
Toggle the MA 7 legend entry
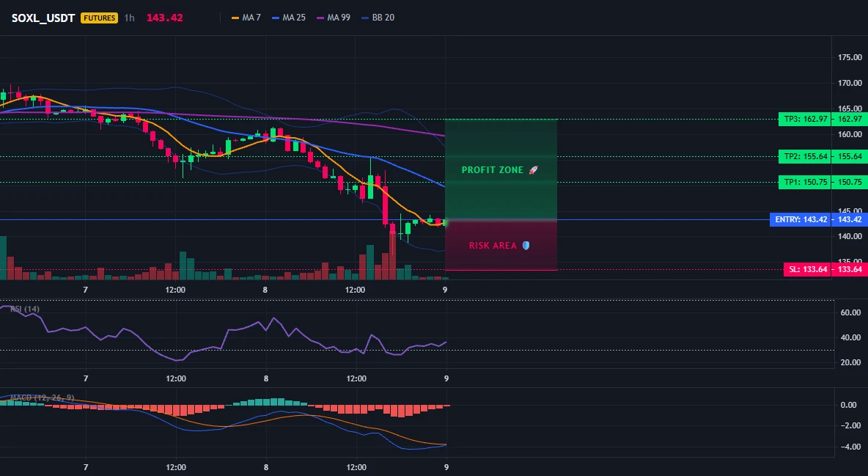click(246, 18)
